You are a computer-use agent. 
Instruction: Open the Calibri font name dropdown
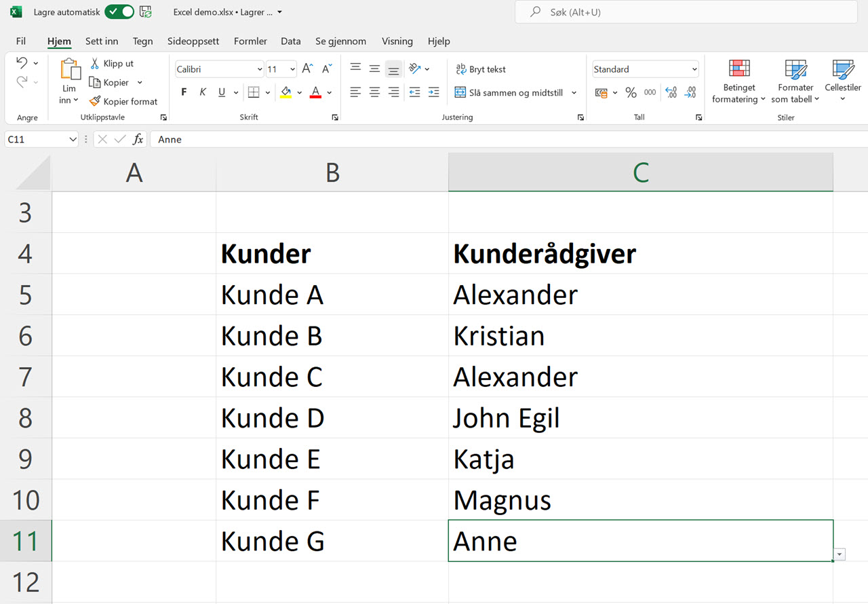[260, 69]
